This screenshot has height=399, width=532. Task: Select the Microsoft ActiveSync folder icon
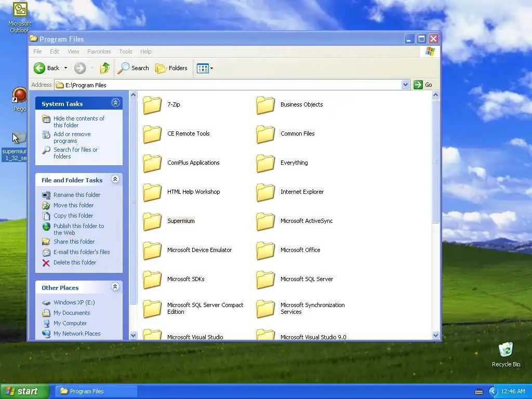[265, 221]
